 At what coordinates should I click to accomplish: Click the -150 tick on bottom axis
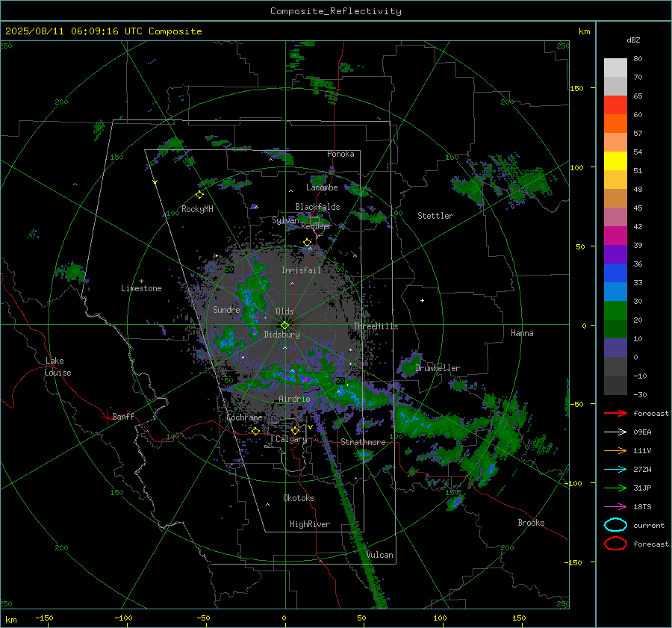point(44,618)
